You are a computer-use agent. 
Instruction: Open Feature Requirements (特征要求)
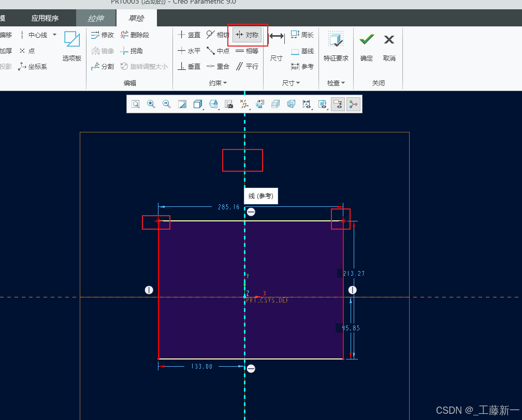click(x=336, y=46)
